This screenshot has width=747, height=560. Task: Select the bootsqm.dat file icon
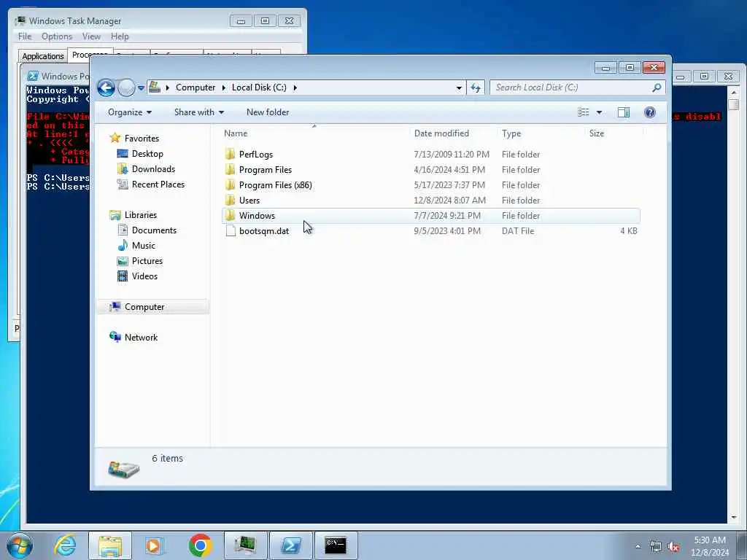click(231, 231)
